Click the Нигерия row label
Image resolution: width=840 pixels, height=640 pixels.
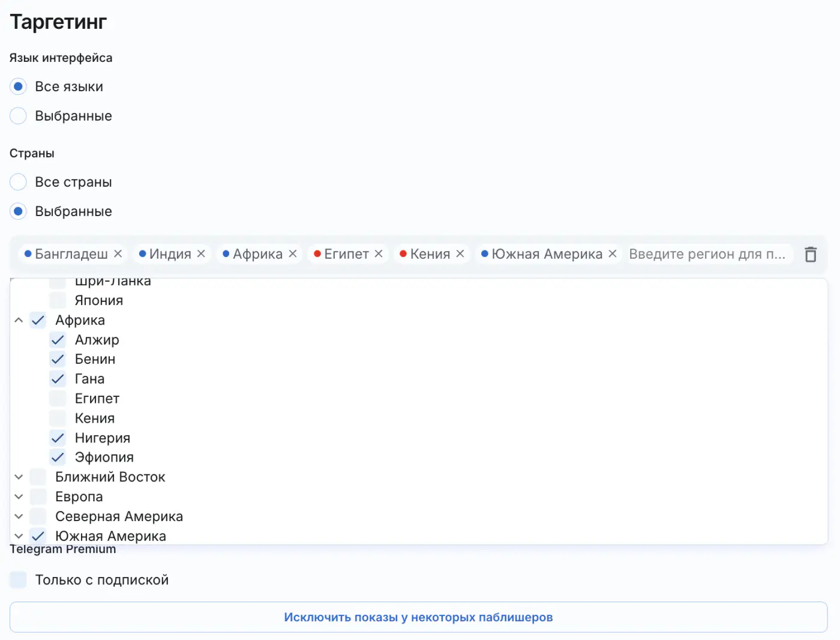click(103, 438)
